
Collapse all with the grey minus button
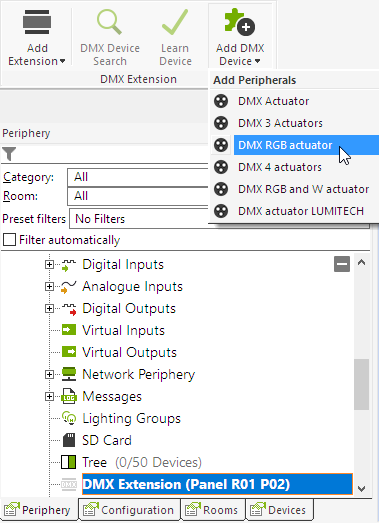tap(342, 264)
